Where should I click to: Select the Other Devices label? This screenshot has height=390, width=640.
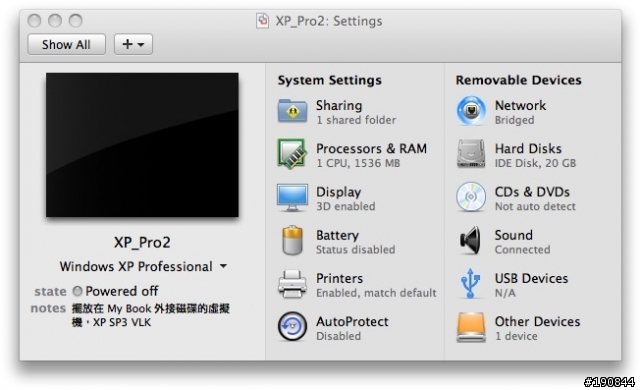[x=537, y=321]
